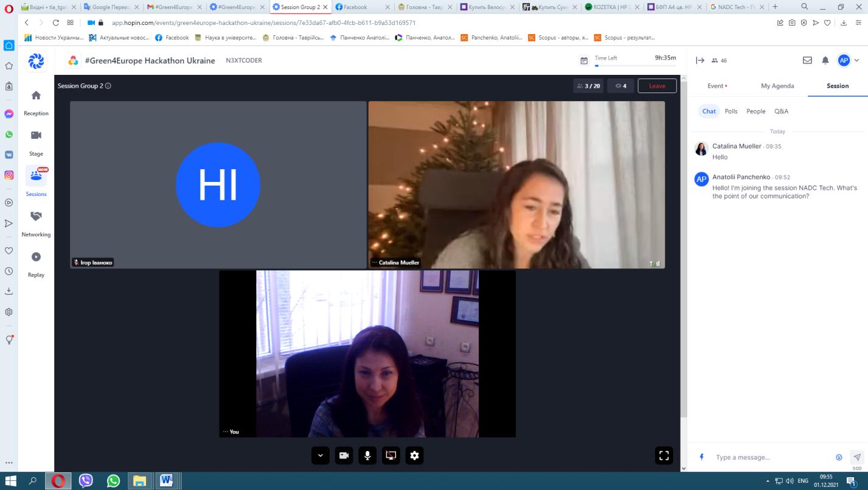Toggle your camera on or off
868x490 pixels.
(x=344, y=455)
